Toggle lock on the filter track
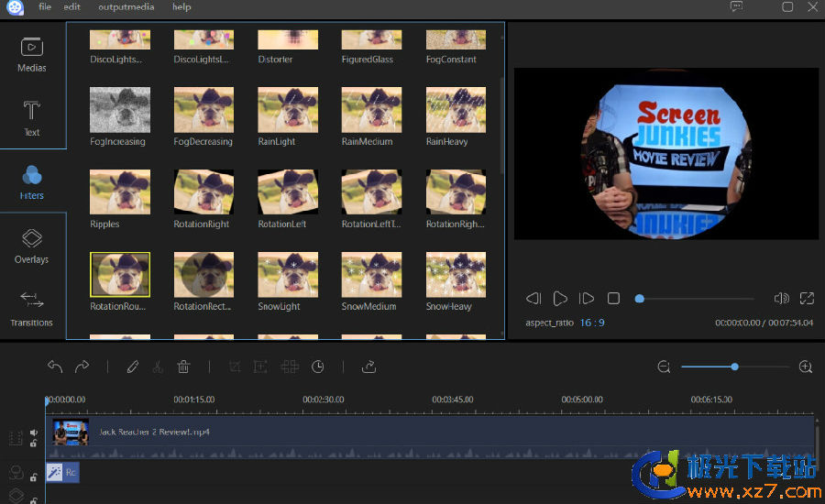The image size is (825, 504). 34,477
